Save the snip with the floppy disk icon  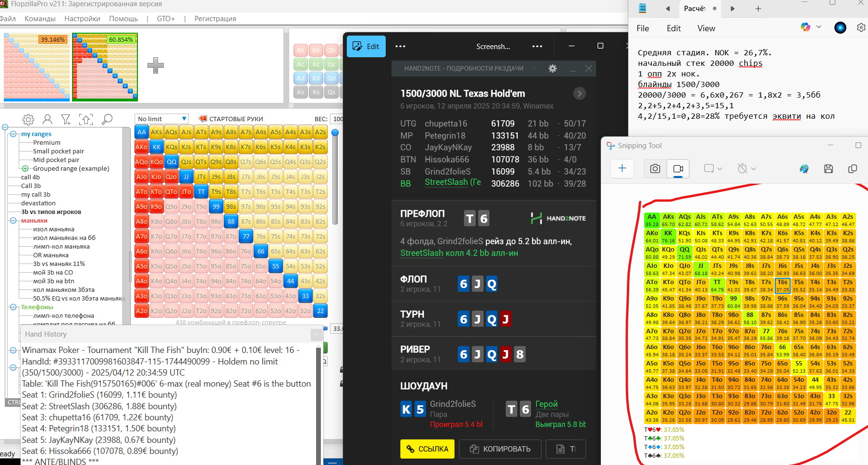coord(829,168)
